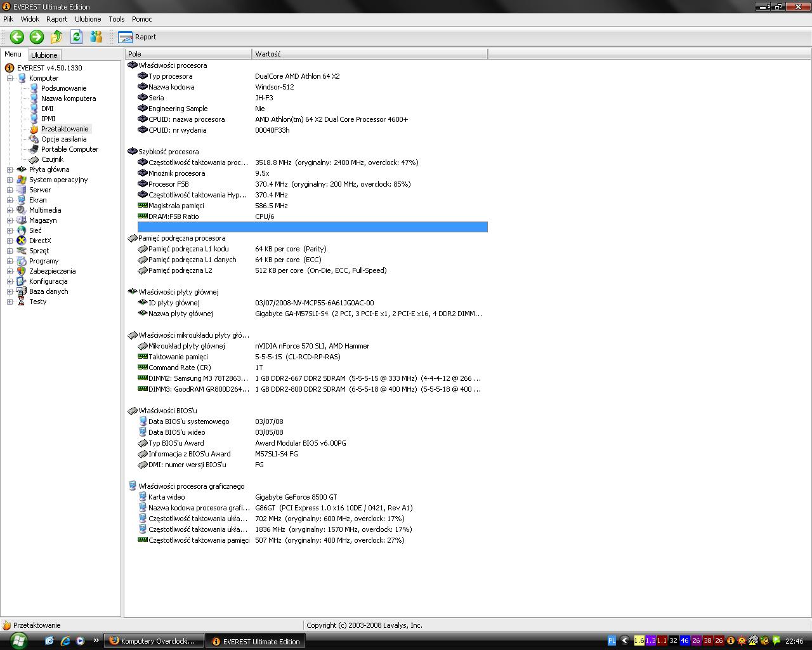Screen dimensions: 812x650
Task: Open the Tools menu
Action: pyautogui.click(x=117, y=19)
